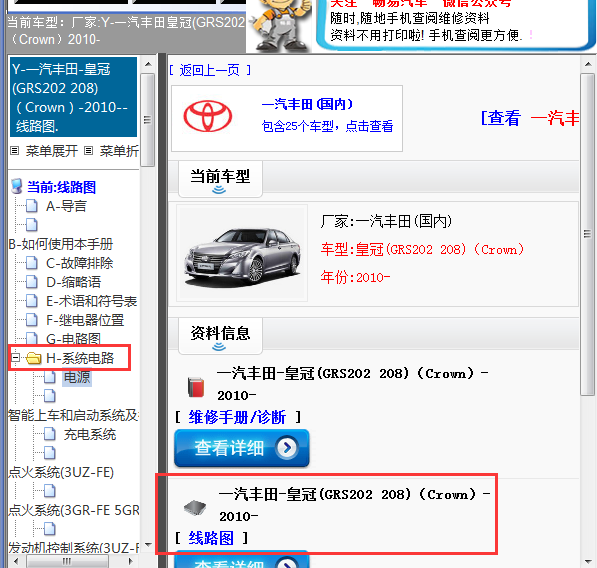
Task: Click the page icon next to 电源
Action: 49,377
